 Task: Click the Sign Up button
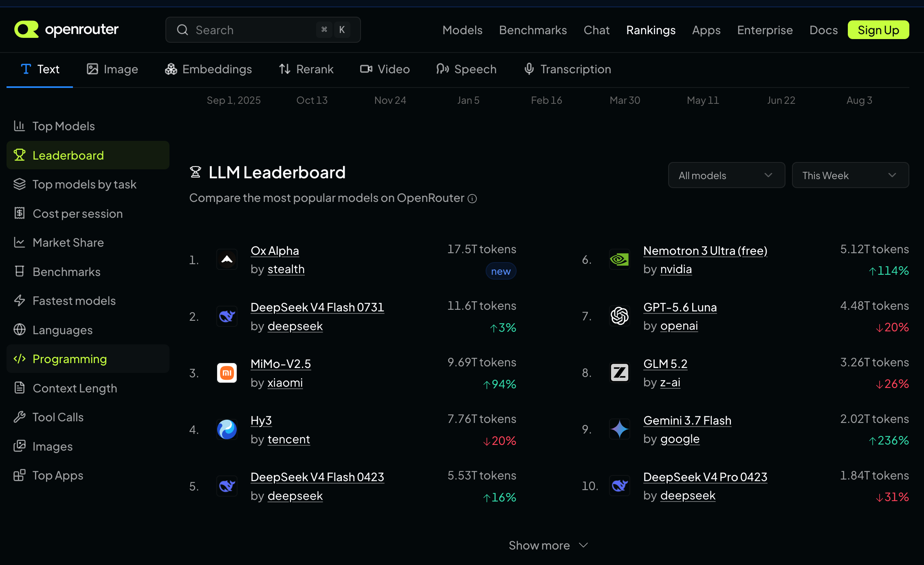click(x=878, y=30)
